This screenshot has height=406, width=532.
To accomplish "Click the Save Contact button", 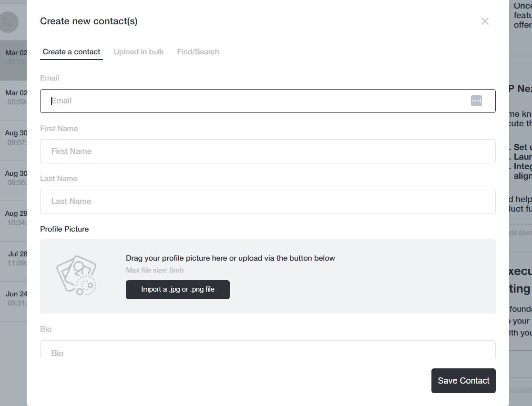I will [463, 381].
